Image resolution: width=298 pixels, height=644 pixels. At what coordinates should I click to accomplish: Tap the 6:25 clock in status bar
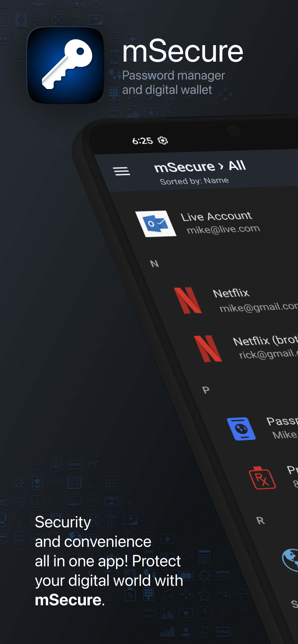(x=142, y=141)
